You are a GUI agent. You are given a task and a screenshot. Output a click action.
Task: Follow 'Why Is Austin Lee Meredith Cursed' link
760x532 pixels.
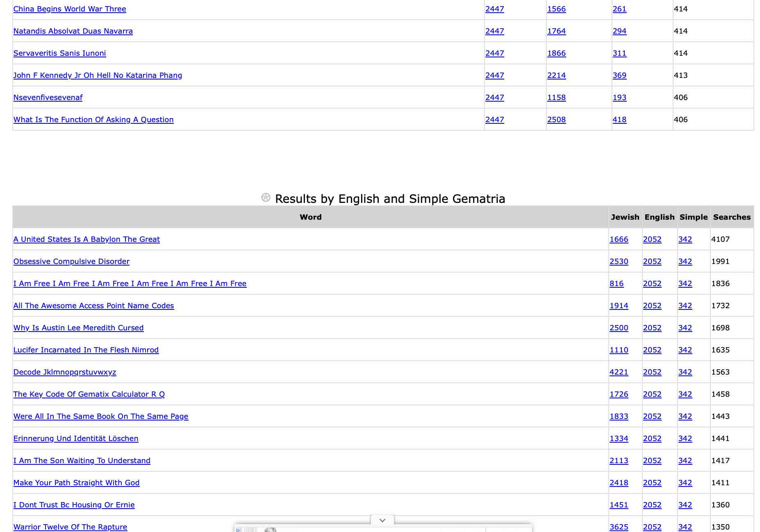pyautogui.click(x=79, y=328)
